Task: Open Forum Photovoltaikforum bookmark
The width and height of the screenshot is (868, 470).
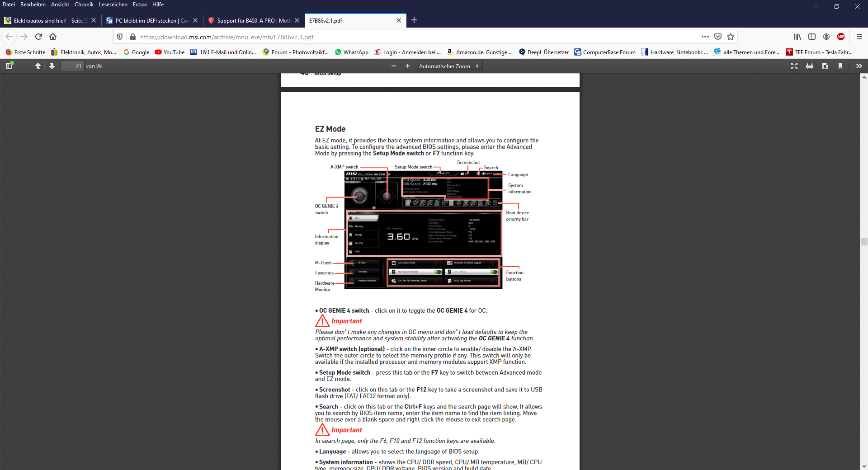Action: [296, 52]
